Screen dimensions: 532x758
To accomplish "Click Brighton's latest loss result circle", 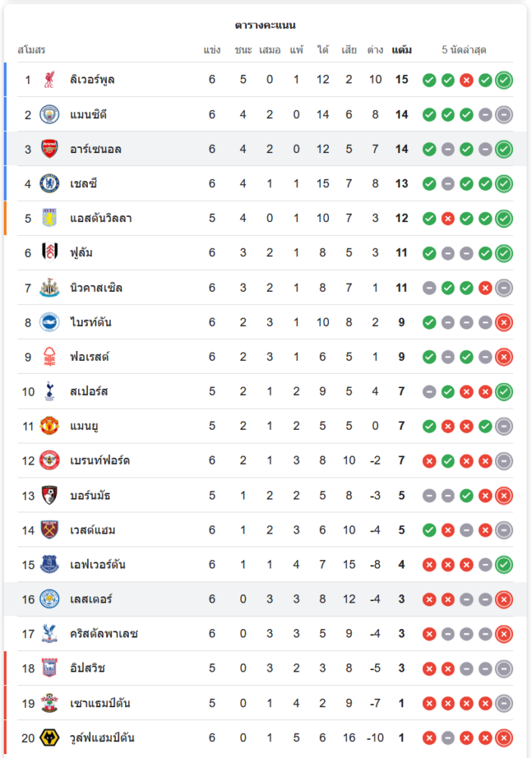I will pyautogui.click(x=504, y=322).
